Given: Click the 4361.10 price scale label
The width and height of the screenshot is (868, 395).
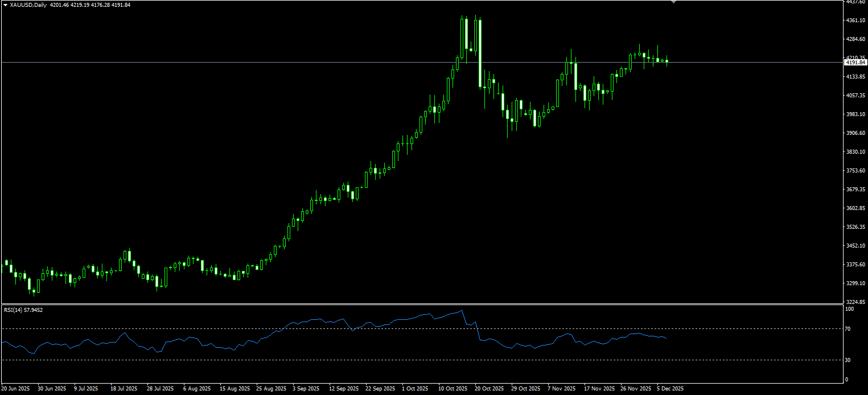Looking at the screenshot, I should [x=855, y=20].
